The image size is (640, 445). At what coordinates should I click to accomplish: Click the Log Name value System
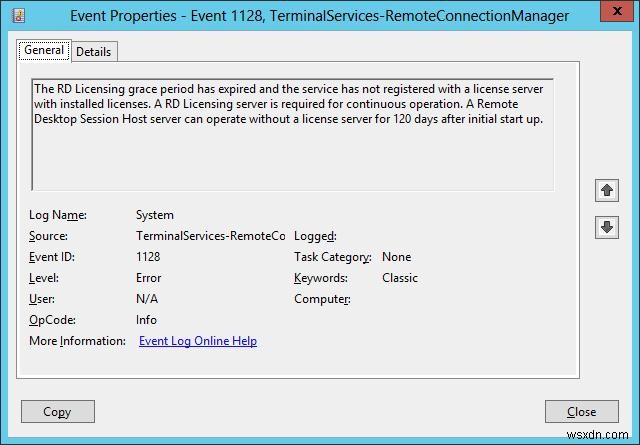tap(155, 215)
